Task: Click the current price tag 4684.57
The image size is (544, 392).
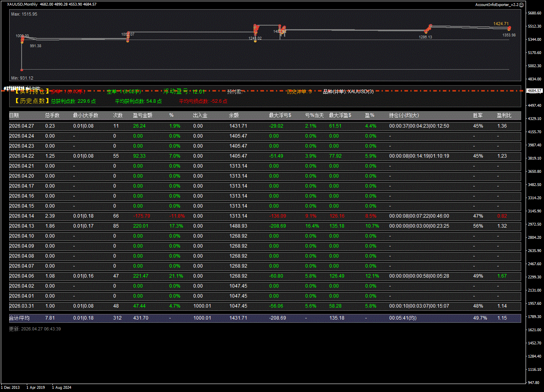Action: click(x=534, y=91)
